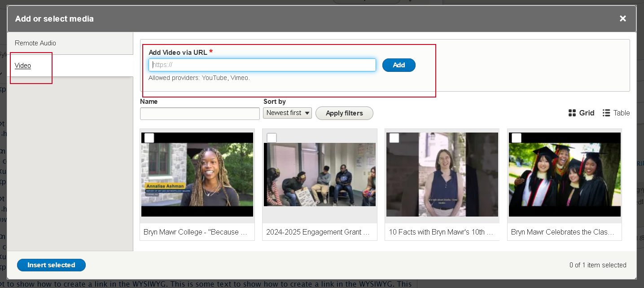Click the blue Add button
This screenshot has width=644, height=288.
(x=399, y=65)
